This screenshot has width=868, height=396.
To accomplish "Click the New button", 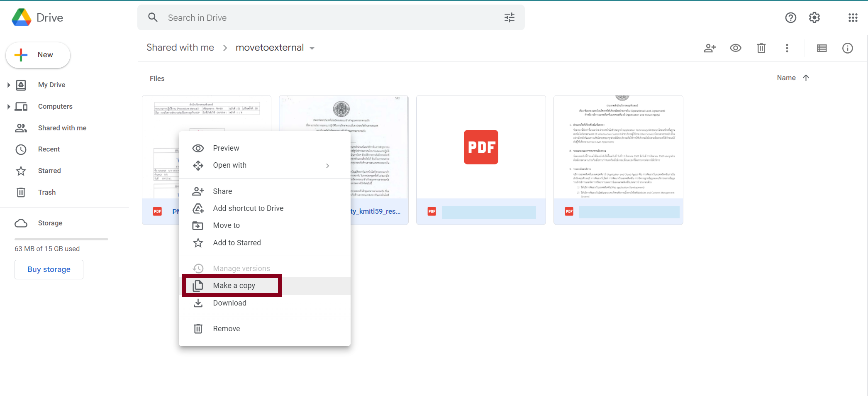I will [x=38, y=55].
